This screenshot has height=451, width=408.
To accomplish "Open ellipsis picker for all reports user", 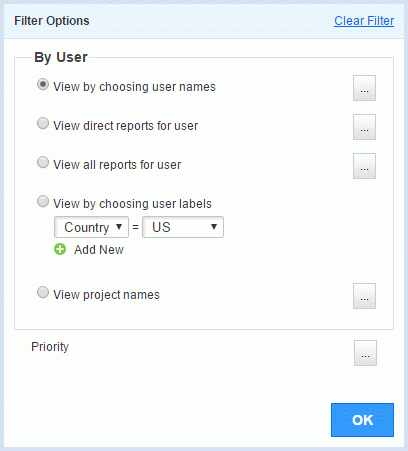I will pyautogui.click(x=364, y=166).
